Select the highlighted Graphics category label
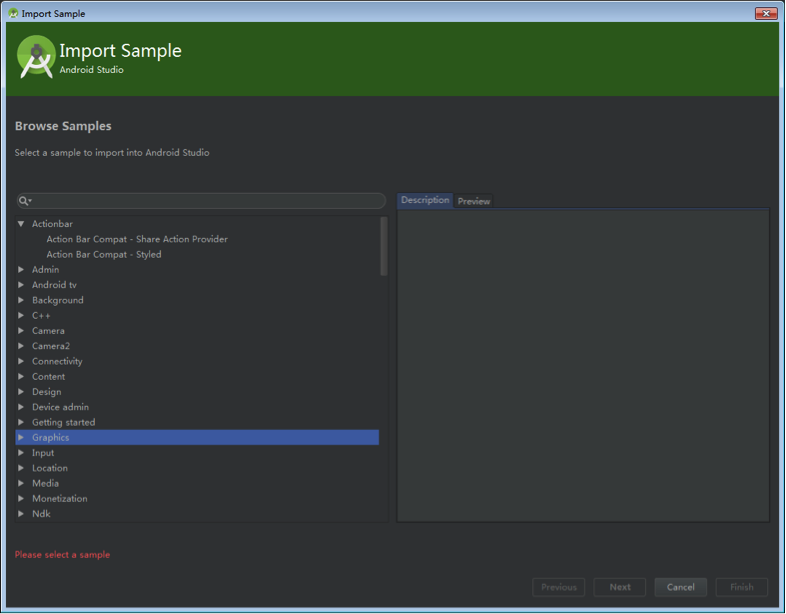The image size is (786, 614). [x=51, y=438]
